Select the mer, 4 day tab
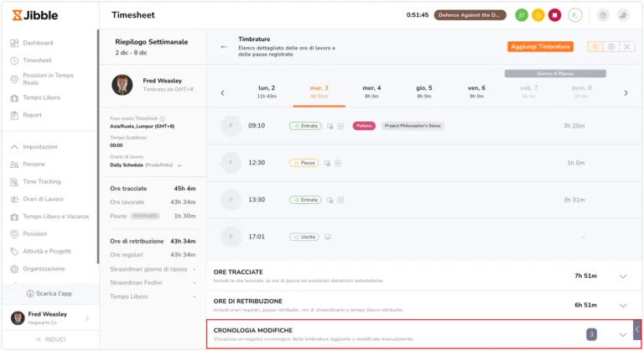 (371, 91)
